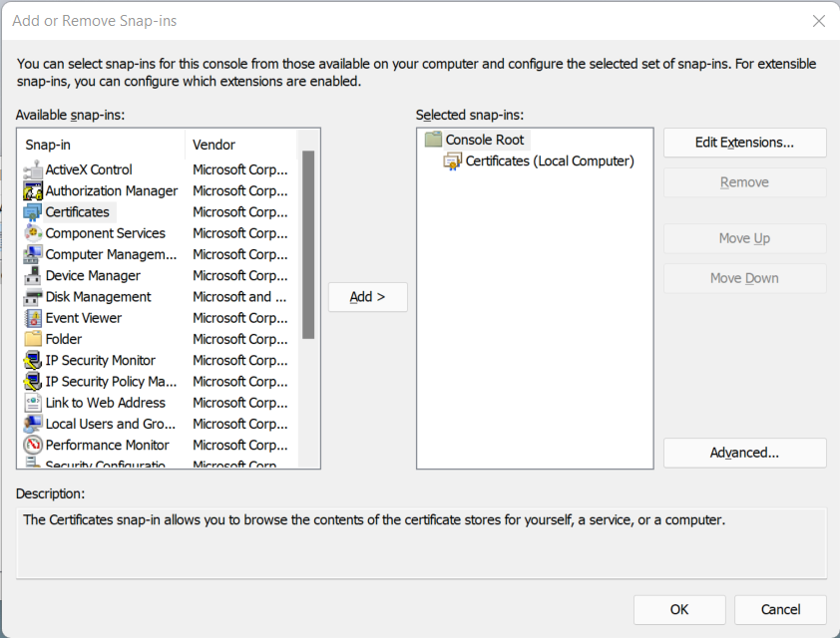The image size is (840, 638).
Task: Select IP Security Policy Ma... entry
Action: pos(111,382)
